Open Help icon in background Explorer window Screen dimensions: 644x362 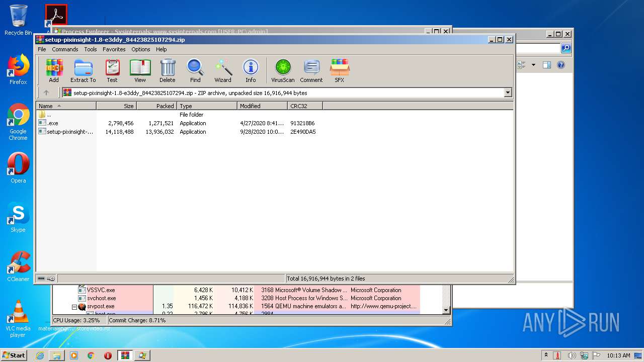pos(561,65)
